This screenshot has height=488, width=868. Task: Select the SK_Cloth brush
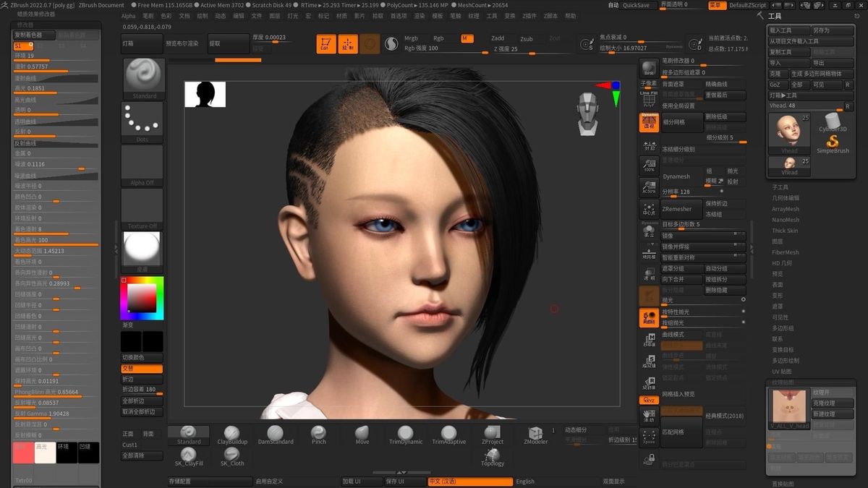(x=232, y=457)
